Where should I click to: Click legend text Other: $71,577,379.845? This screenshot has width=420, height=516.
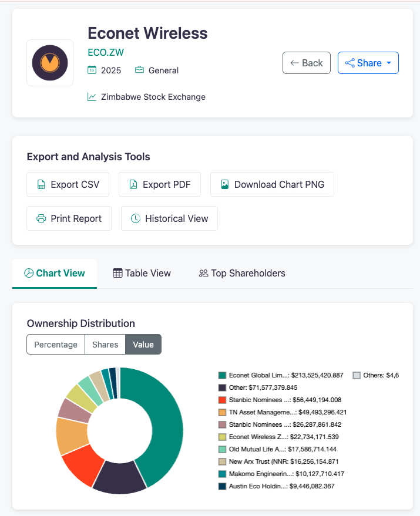point(263,387)
